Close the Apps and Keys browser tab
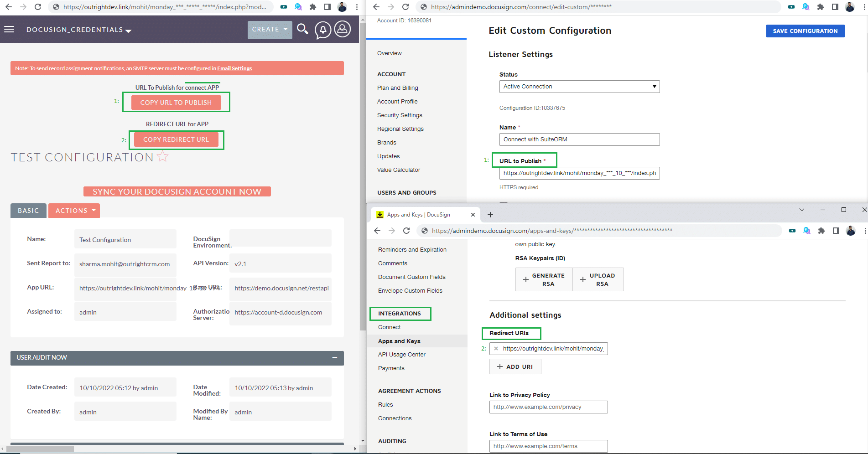Image resolution: width=868 pixels, height=454 pixels. (x=473, y=215)
